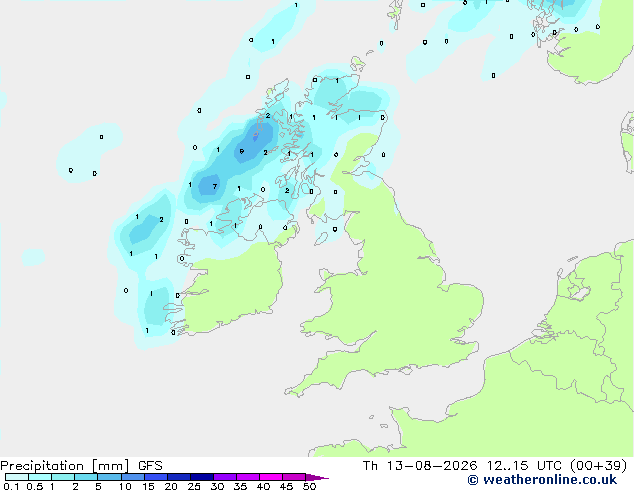Viewport: 634px width, 490px height.
Task: Click the 20–25 mm dark blue swatch
Action: coord(178,477)
